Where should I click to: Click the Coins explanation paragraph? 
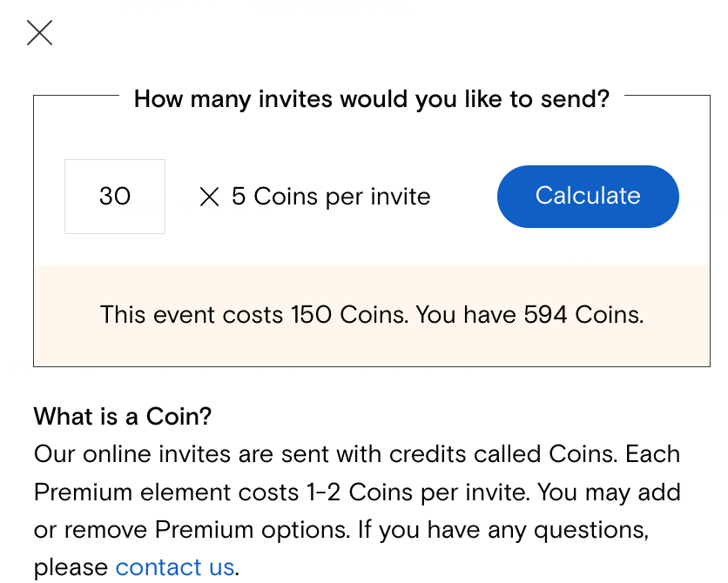pyautogui.click(x=357, y=493)
